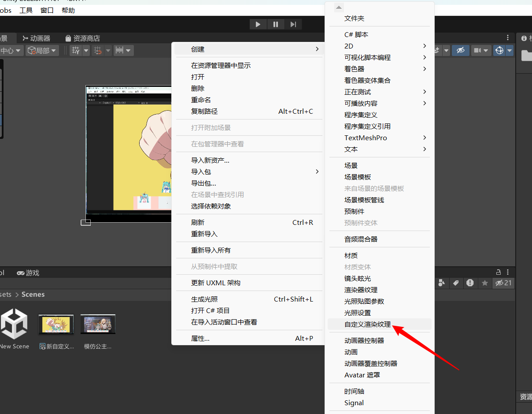532x414 pixels.
Task: Click 在资源管理器中显示 in context menu
Action: point(249,65)
